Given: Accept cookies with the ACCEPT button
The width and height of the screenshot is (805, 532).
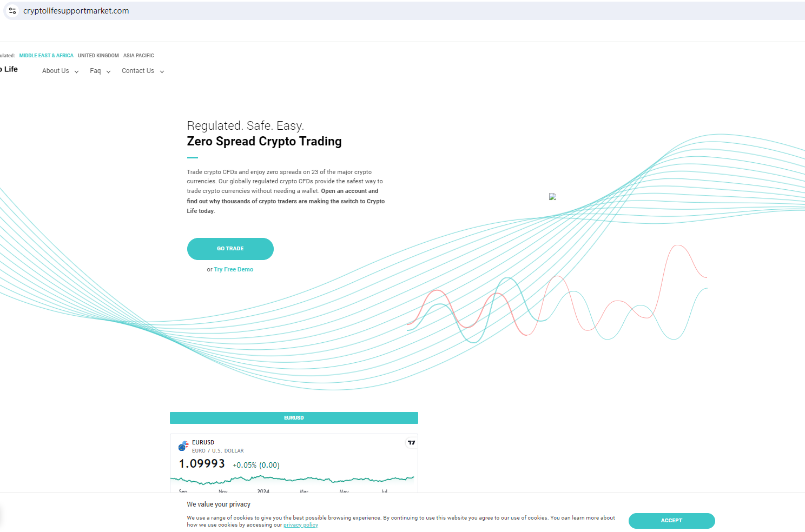Looking at the screenshot, I should 671,521.
